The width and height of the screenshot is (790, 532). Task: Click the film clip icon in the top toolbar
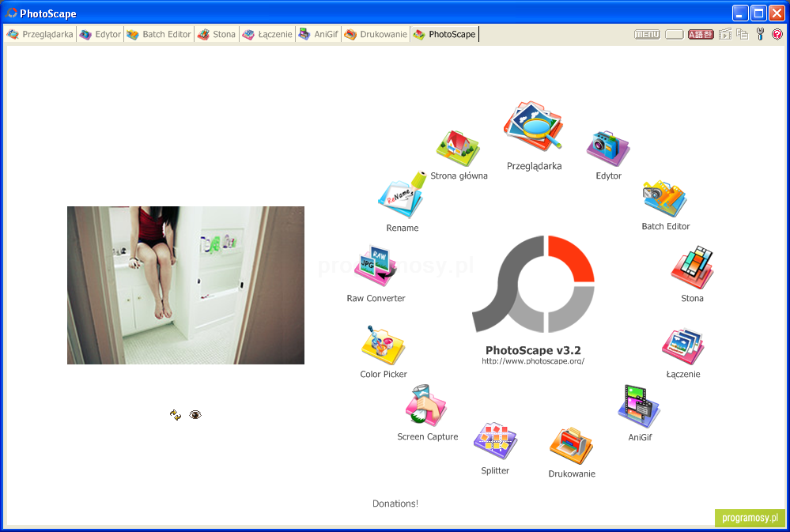[725, 34]
